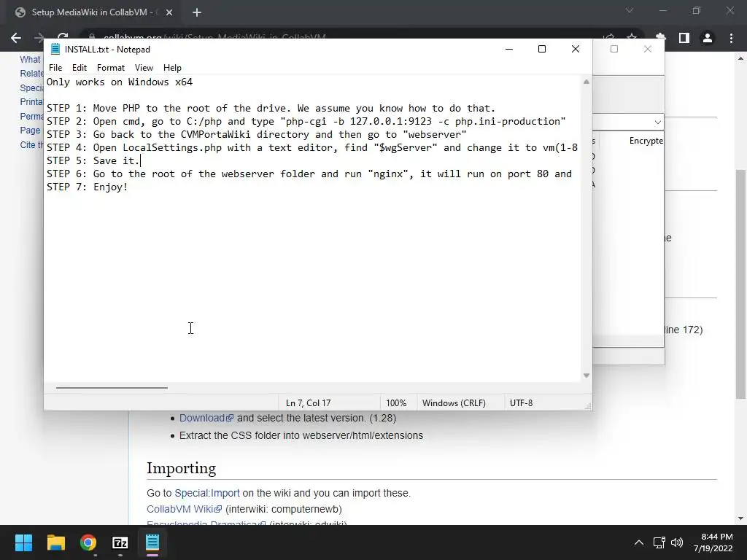Open the CollabVM Wiki external link
Viewport: 747px width, 560px height.
[x=184, y=509]
